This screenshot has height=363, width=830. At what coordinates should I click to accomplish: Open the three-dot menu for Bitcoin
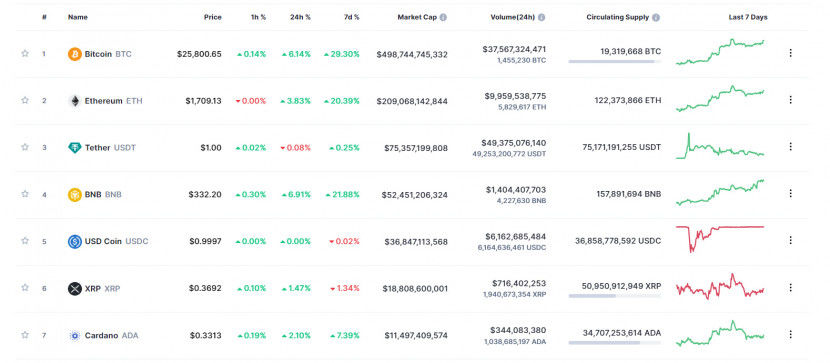pyautogui.click(x=790, y=53)
